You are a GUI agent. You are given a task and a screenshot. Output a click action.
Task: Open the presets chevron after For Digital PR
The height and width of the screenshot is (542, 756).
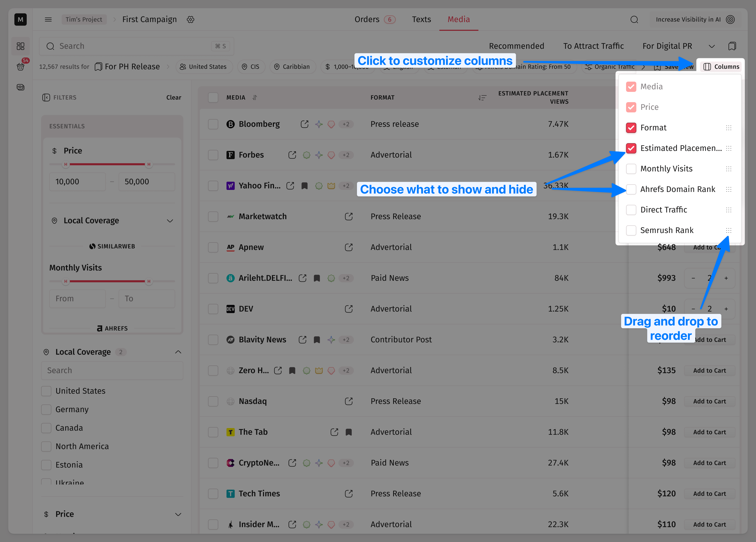(712, 46)
